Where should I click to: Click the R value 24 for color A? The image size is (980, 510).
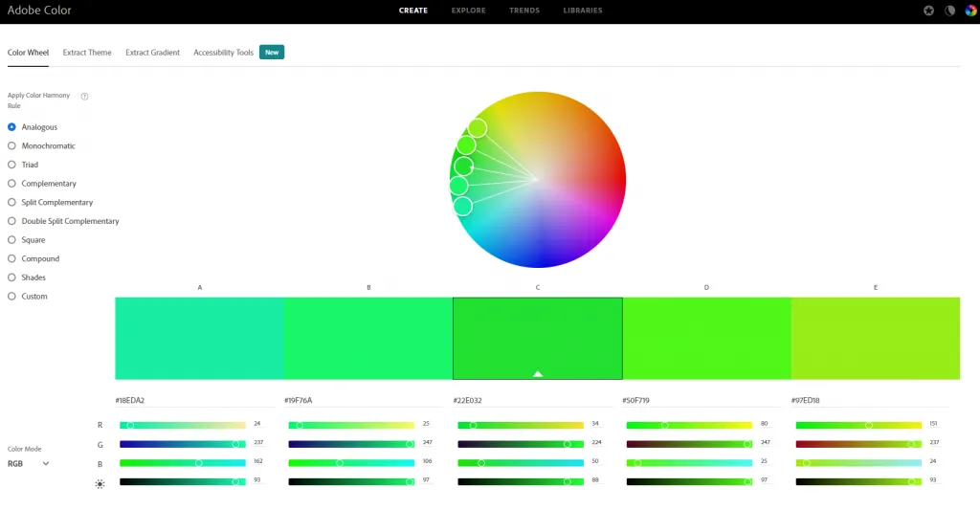click(x=256, y=424)
